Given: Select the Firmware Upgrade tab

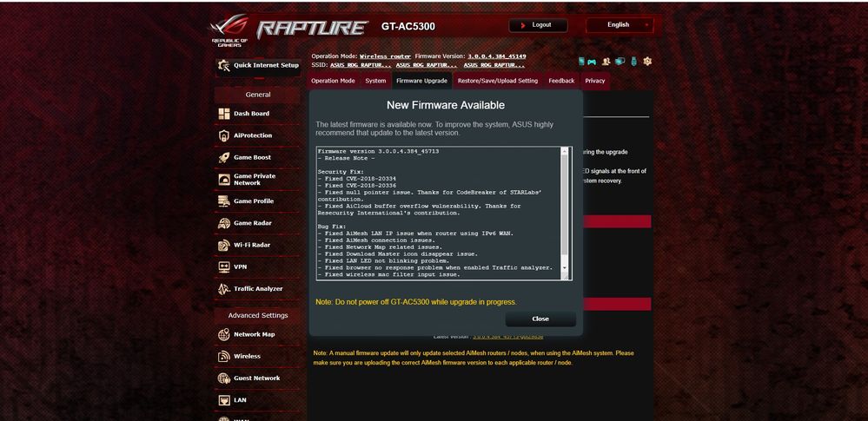Looking at the screenshot, I should coord(421,81).
